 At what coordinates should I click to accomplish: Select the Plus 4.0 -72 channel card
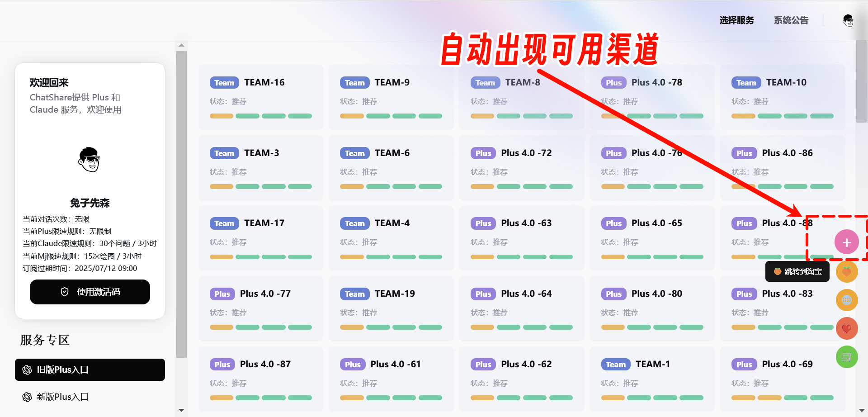[x=521, y=168]
